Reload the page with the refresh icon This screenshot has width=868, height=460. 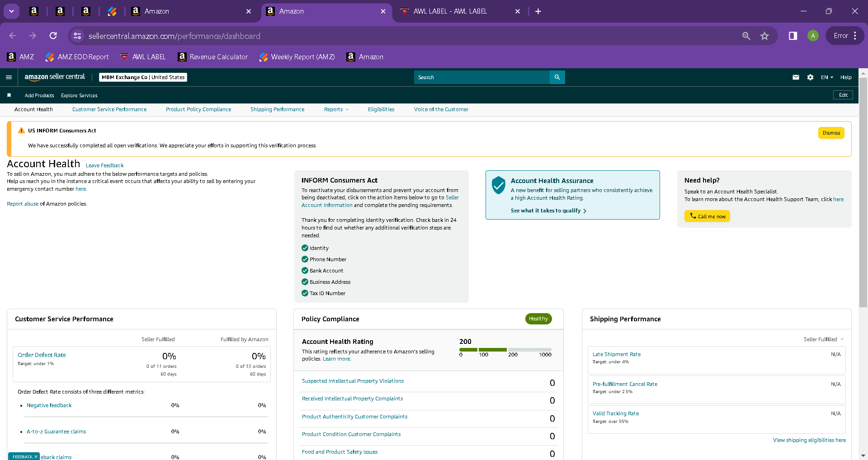tap(53, 36)
